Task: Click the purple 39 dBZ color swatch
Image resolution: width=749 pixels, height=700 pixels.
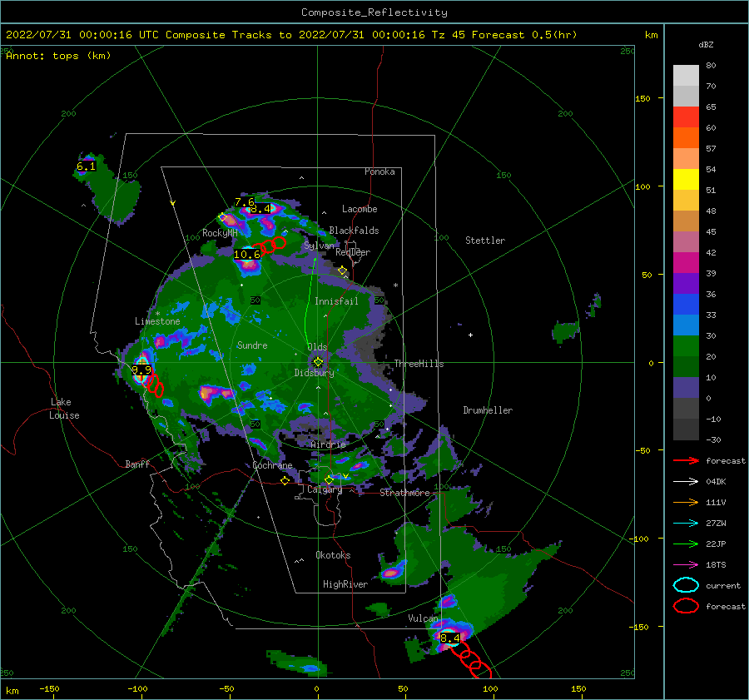Action: [x=686, y=283]
